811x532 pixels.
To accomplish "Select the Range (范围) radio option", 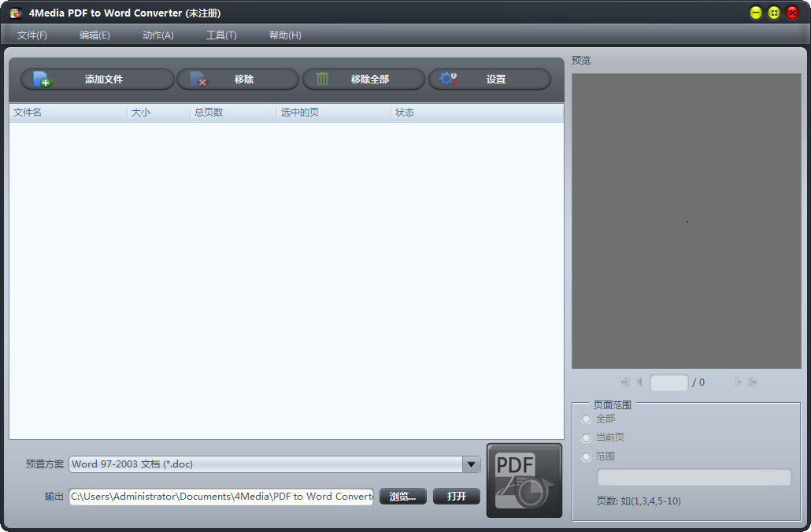I will click(586, 457).
